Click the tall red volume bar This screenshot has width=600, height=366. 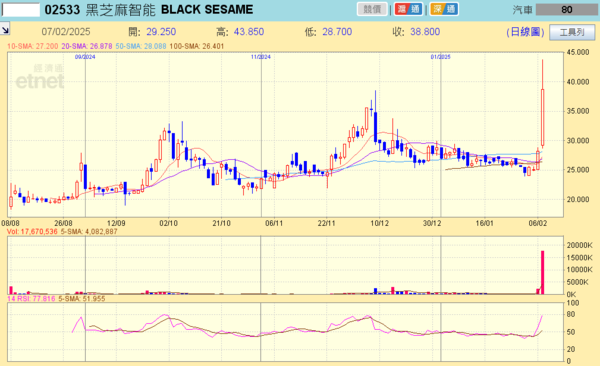(x=542, y=273)
